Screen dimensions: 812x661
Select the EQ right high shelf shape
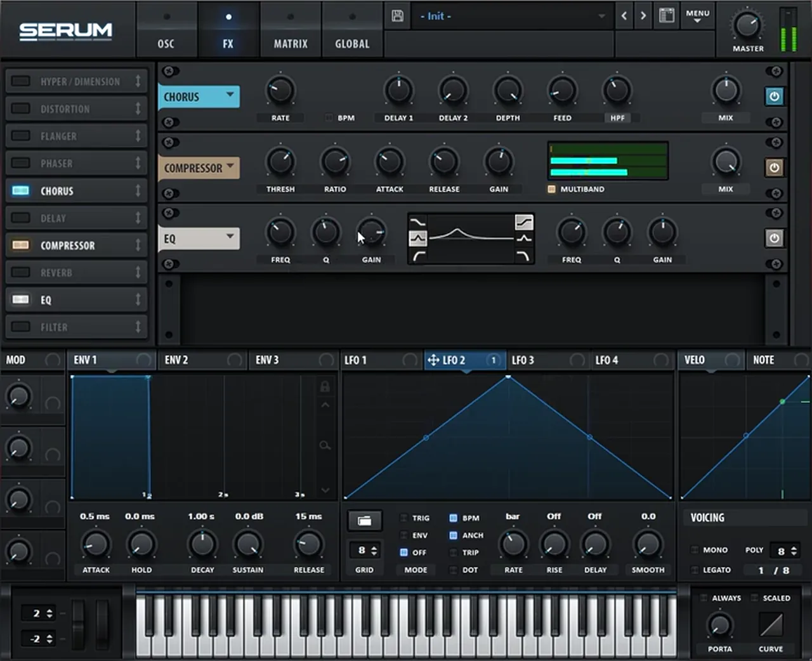pyautogui.click(x=524, y=222)
